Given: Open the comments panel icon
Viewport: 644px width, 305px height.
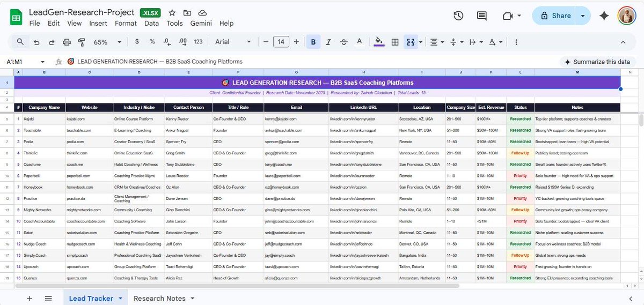Looking at the screenshot, I should [482, 16].
